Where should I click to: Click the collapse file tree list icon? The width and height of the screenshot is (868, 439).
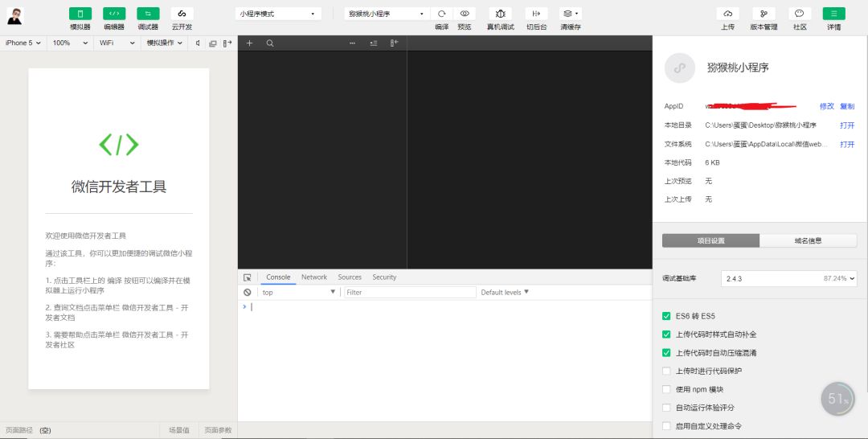374,43
